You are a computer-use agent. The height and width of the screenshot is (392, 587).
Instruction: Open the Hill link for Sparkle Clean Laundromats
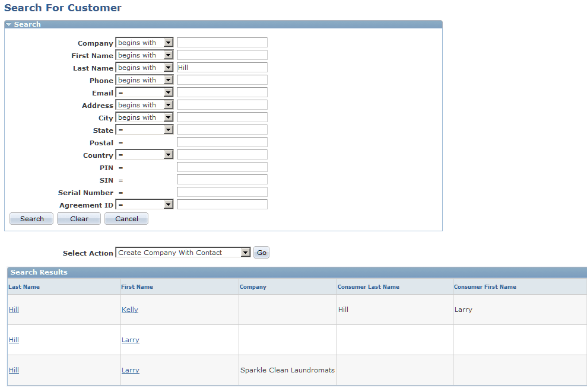pos(14,369)
